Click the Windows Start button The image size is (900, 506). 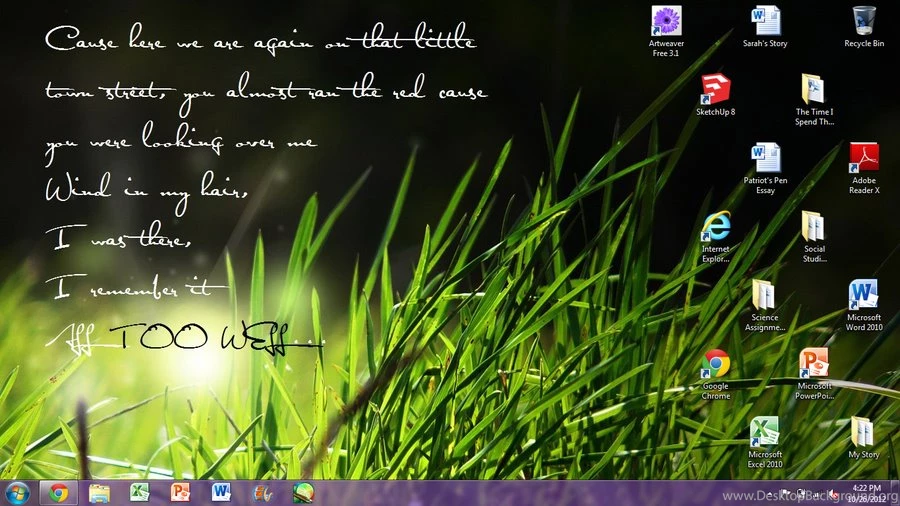pyautogui.click(x=17, y=492)
